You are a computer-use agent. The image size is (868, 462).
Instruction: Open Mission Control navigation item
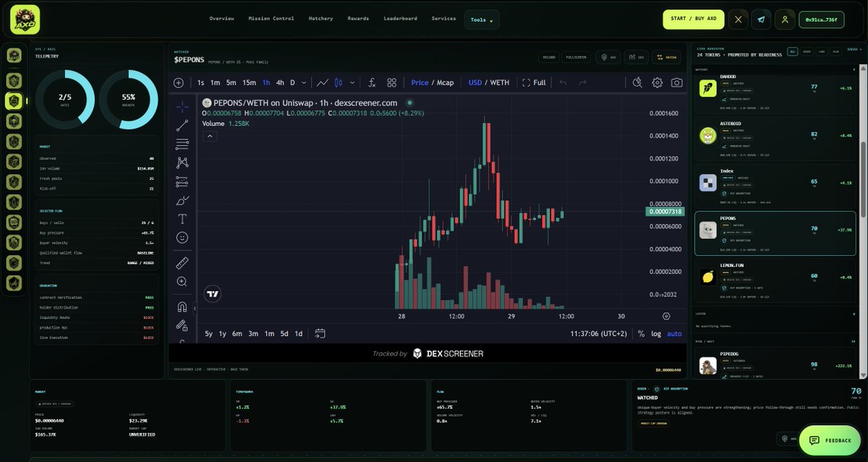click(271, 18)
